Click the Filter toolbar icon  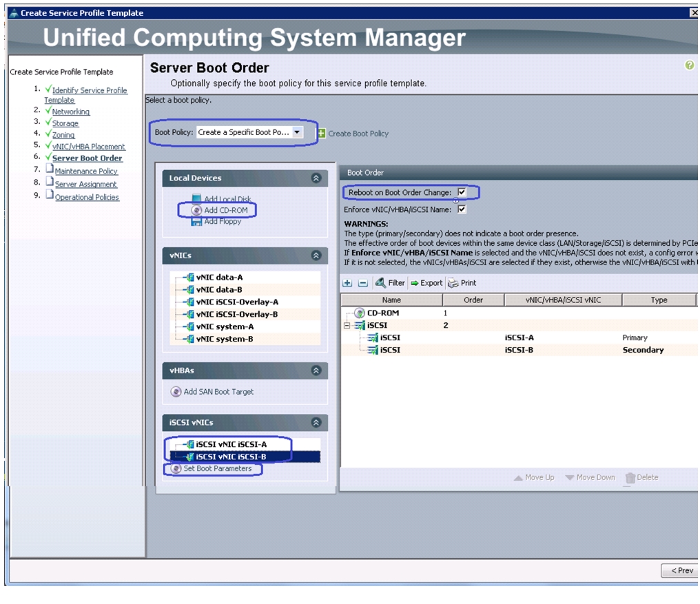click(x=380, y=282)
